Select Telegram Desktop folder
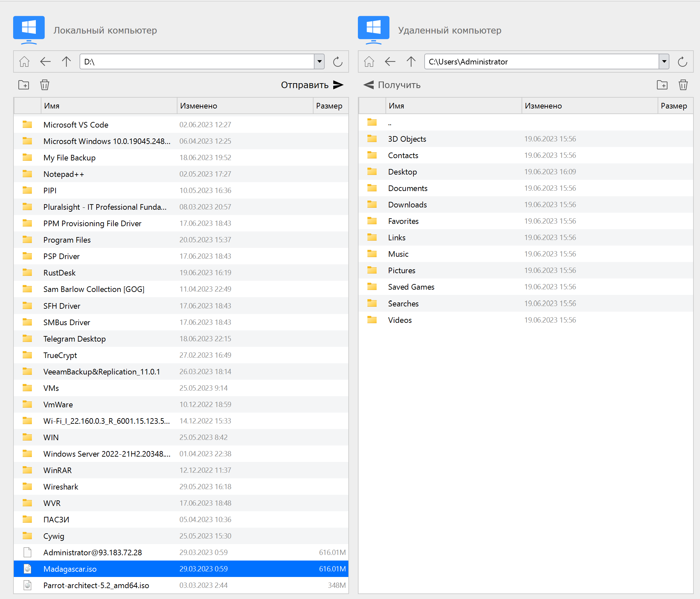 [181, 339]
